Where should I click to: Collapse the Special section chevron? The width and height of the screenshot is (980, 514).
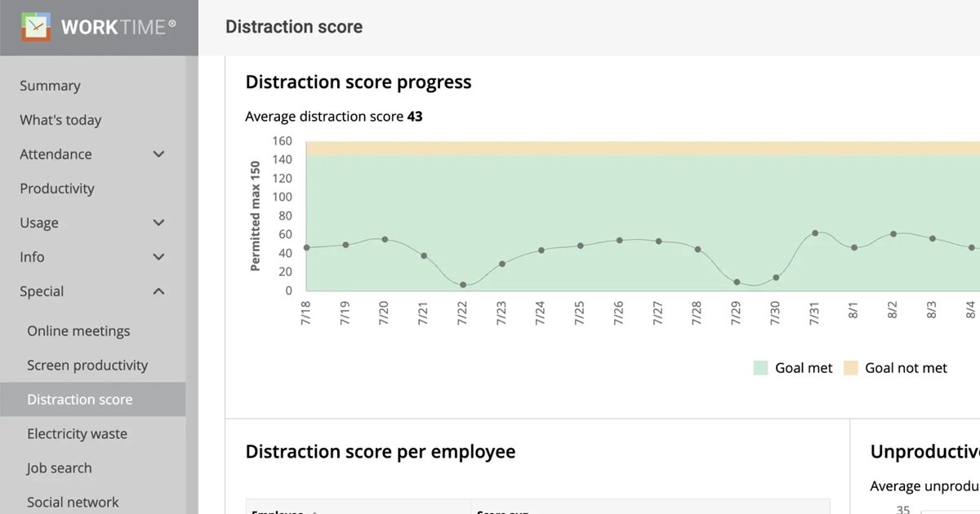[x=159, y=291]
